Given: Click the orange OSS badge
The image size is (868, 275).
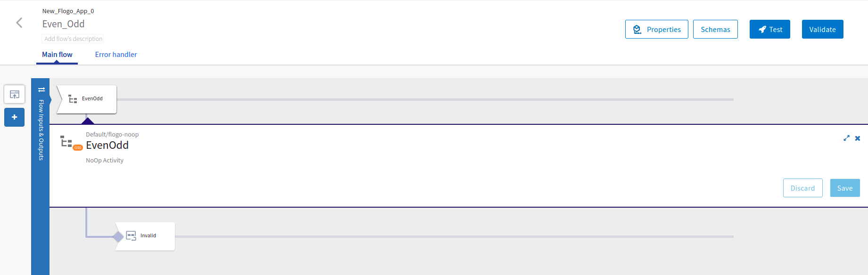Looking at the screenshot, I should [x=78, y=148].
